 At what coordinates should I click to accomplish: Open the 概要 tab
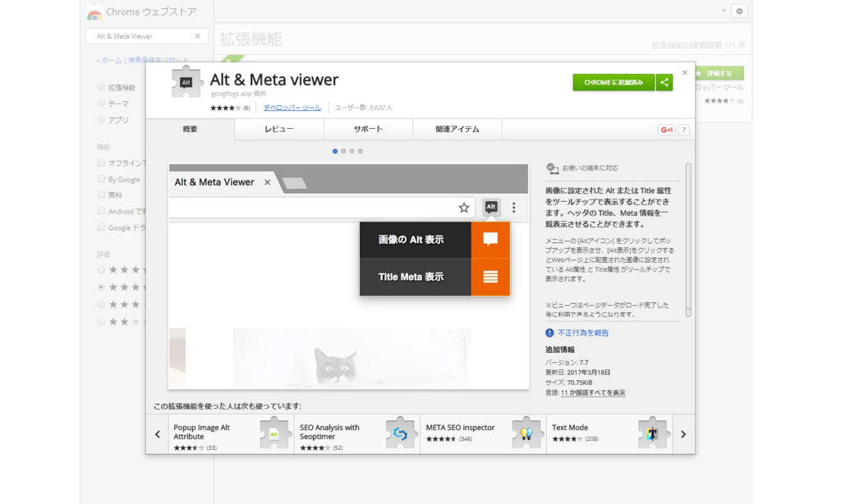click(x=190, y=129)
